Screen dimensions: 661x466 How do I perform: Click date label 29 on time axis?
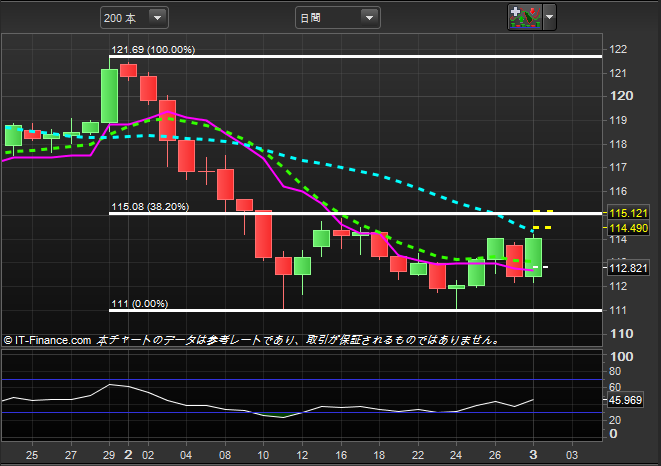click(x=109, y=455)
